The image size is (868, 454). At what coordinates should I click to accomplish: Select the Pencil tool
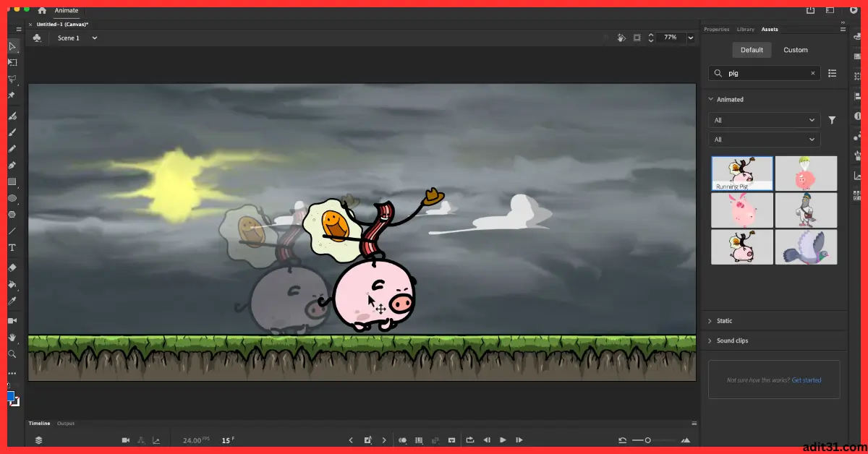[x=12, y=149]
